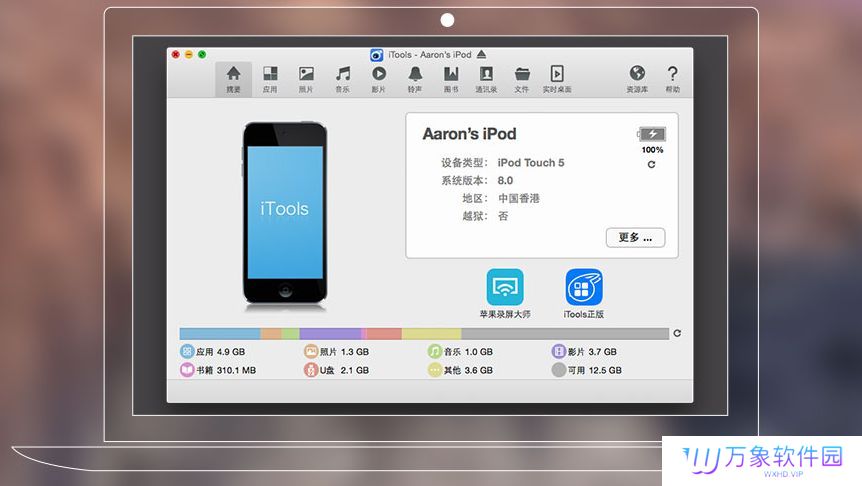The image size is (862, 486).
Task: Click the 书籍 310.1 MB legend icon
Action: click(x=187, y=370)
